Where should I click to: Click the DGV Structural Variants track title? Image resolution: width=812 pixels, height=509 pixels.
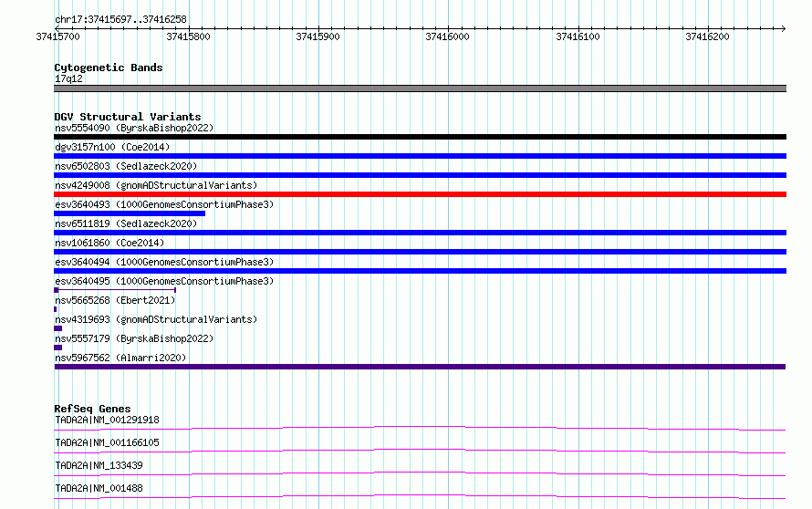pyautogui.click(x=128, y=117)
